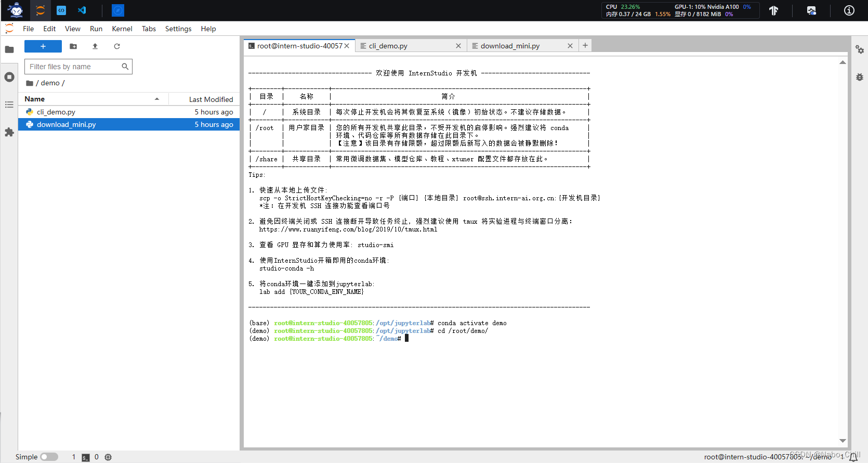Open the Kernel menu
The width and height of the screenshot is (868, 463).
(122, 29)
